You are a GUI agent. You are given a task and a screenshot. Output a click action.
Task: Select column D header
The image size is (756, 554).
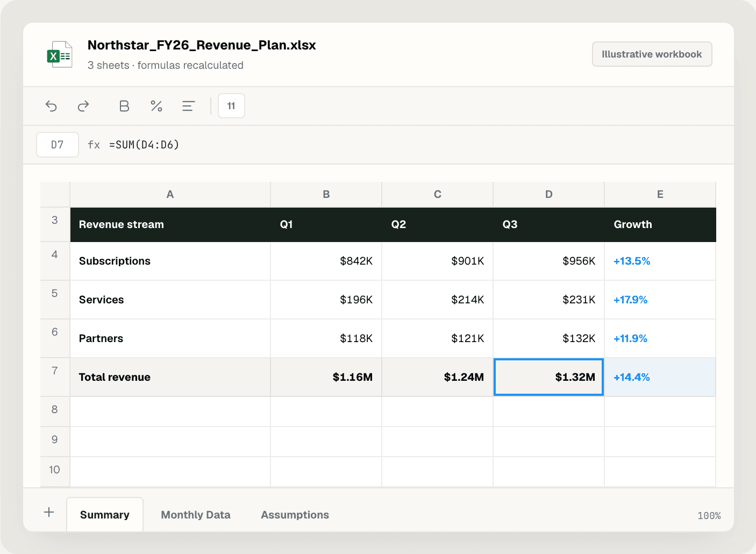coord(549,194)
